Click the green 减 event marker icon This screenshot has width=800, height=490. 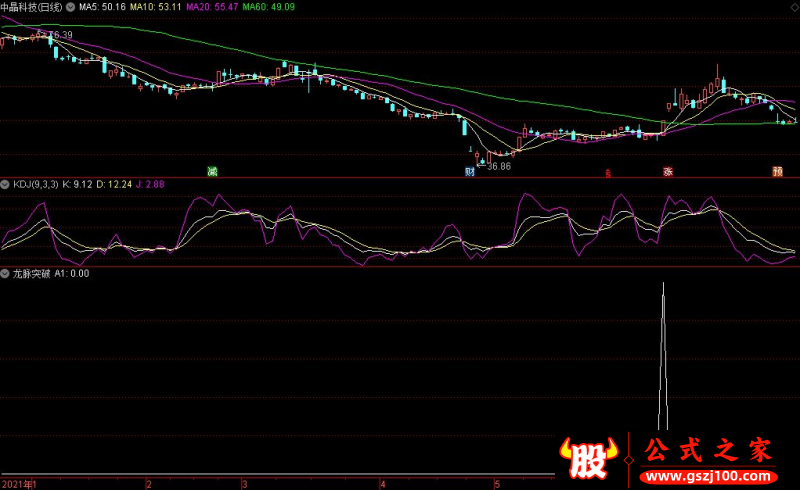[x=213, y=172]
